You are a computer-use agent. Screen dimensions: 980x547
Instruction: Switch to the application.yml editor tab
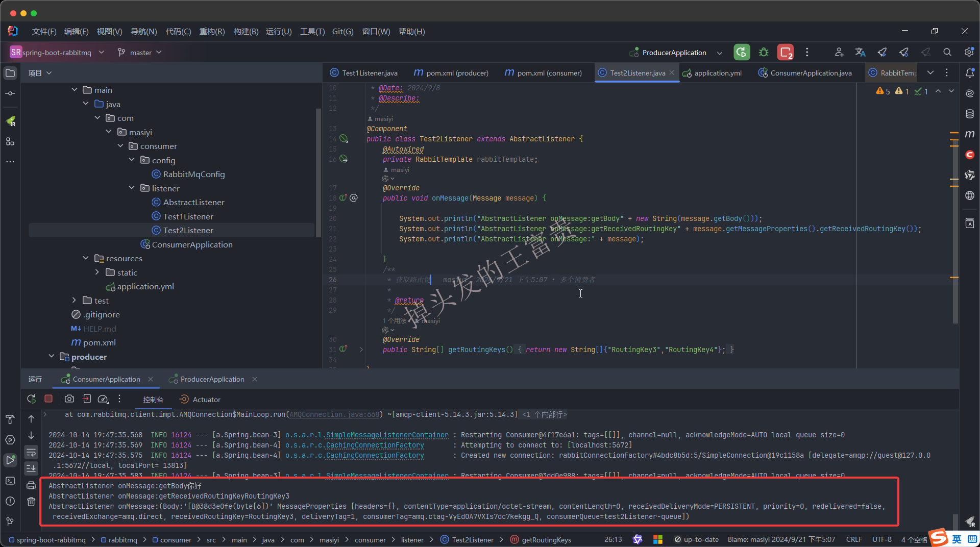click(x=712, y=73)
